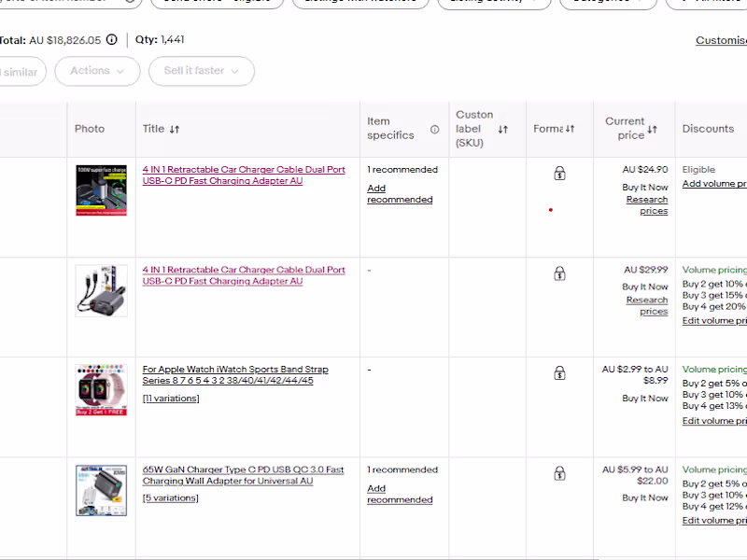Image resolution: width=747 pixels, height=560 pixels.
Task: Open the Actions dropdown
Action: point(97,71)
